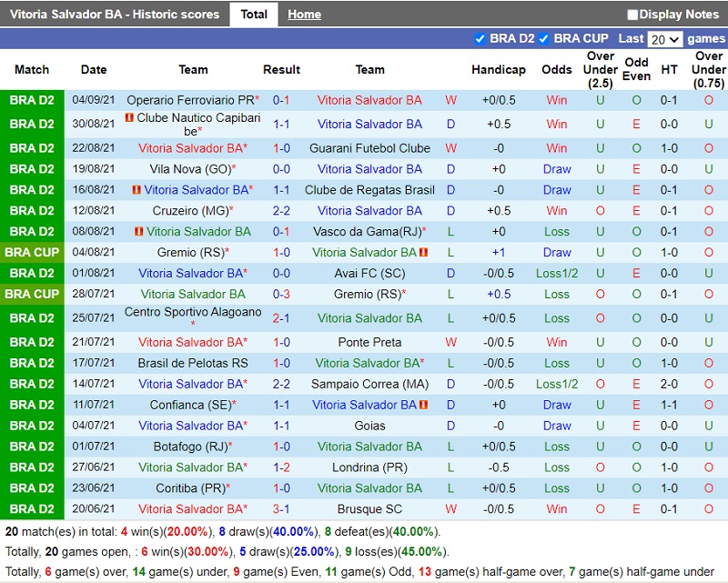
Task: Click red card icon beside Clube Nautico Capibaribe
Action: click(129, 118)
